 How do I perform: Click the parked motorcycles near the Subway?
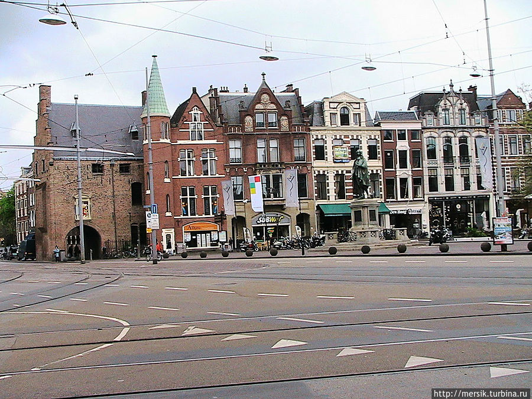[x=296, y=242]
